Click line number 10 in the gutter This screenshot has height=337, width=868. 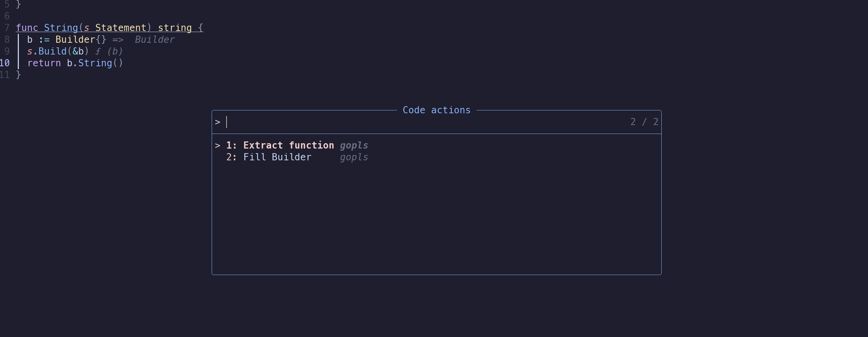(5, 63)
